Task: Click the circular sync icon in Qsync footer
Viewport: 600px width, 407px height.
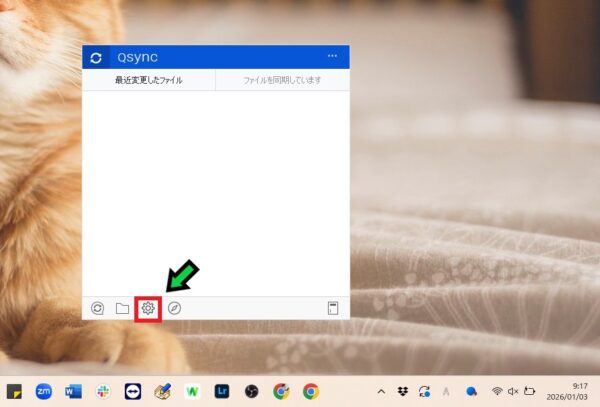Action: point(97,308)
